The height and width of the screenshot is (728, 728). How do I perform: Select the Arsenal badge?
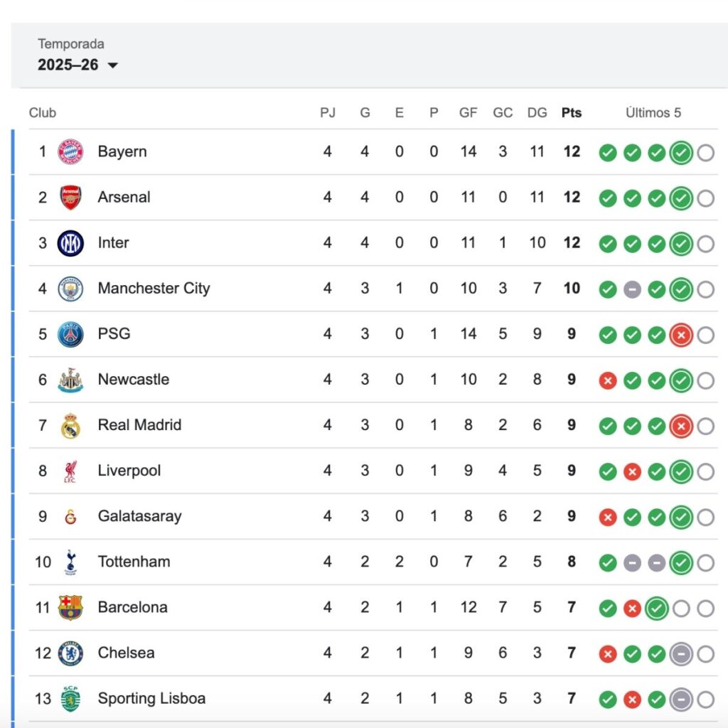[70, 198]
